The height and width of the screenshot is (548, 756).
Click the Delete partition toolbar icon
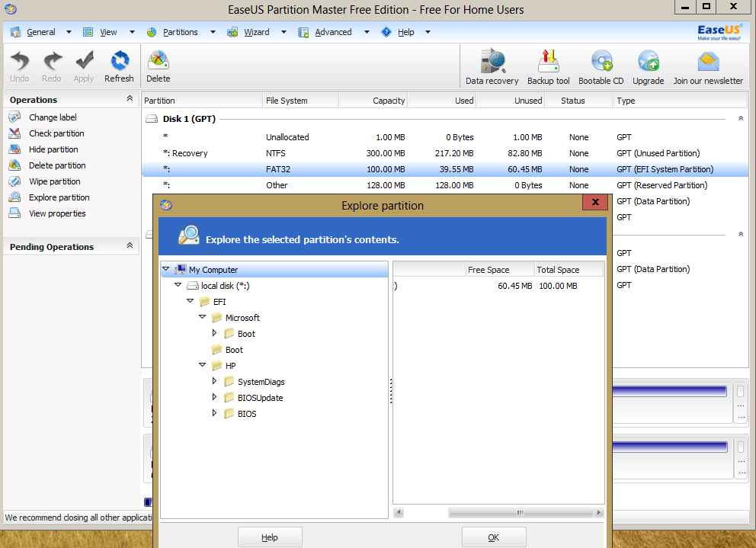(159, 62)
